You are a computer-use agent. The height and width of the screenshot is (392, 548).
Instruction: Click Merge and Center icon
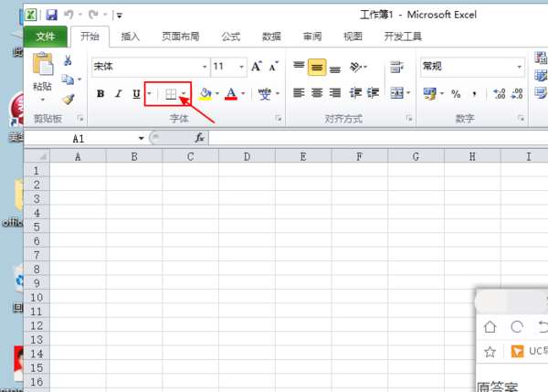pos(396,93)
